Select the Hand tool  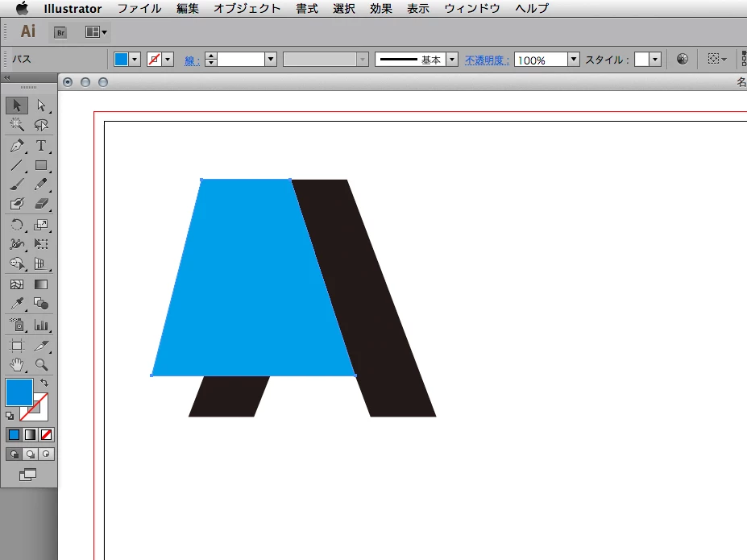click(17, 365)
